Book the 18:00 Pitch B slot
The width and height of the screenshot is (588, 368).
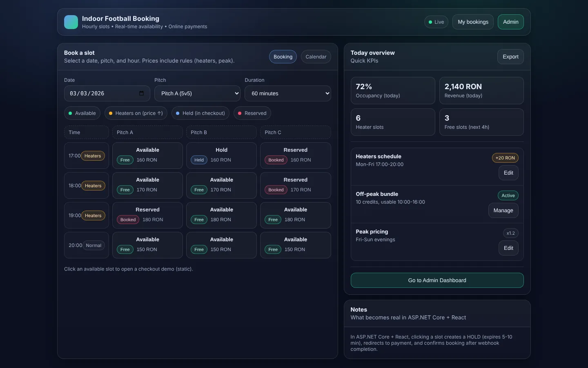221,186
